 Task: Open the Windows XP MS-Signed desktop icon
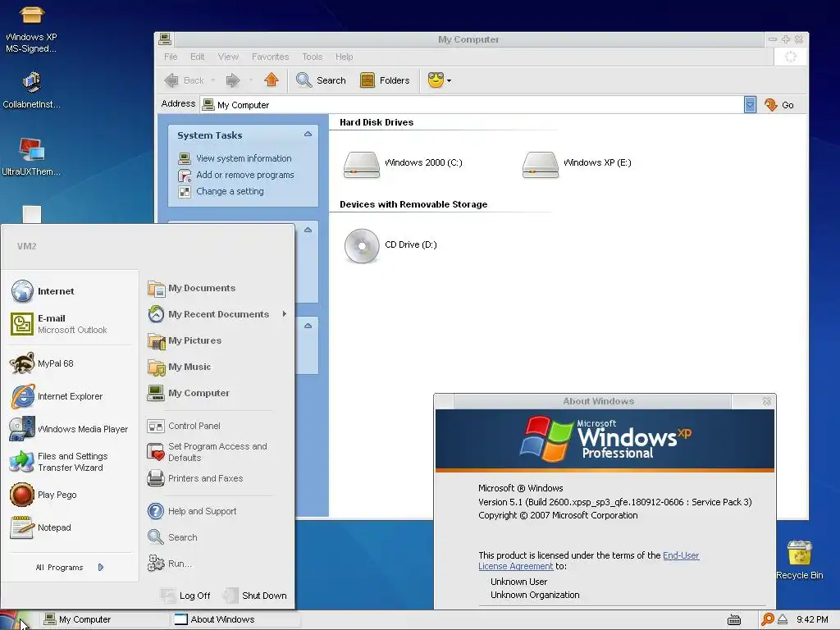31,29
